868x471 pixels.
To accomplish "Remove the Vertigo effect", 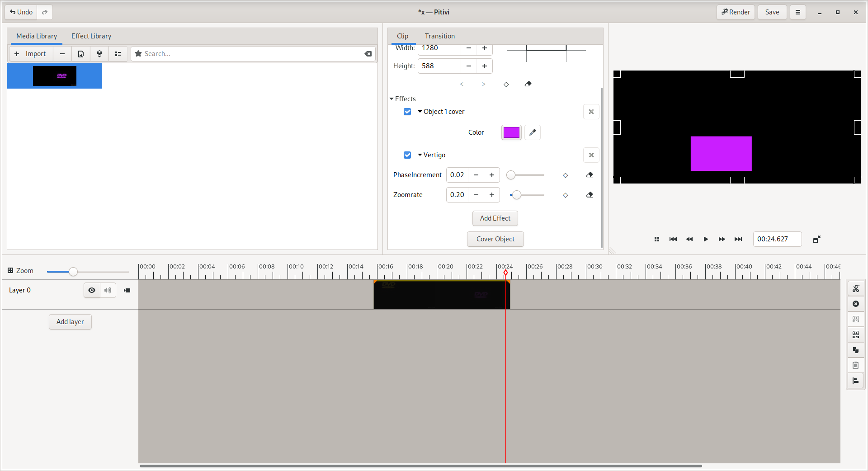I will 591,155.
